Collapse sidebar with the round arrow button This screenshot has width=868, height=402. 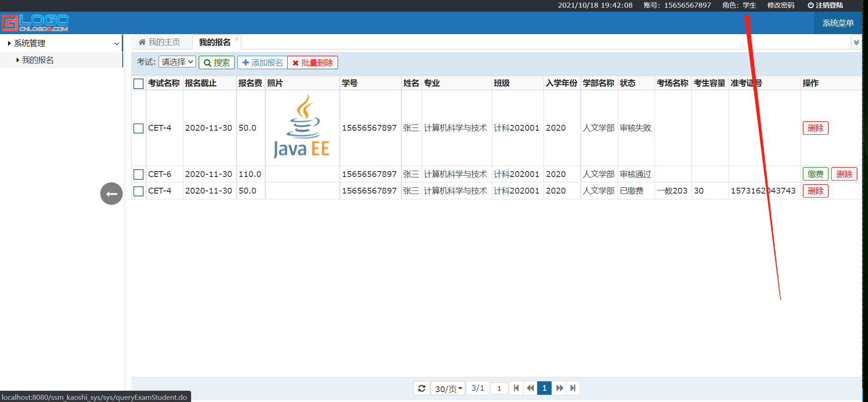tap(111, 194)
